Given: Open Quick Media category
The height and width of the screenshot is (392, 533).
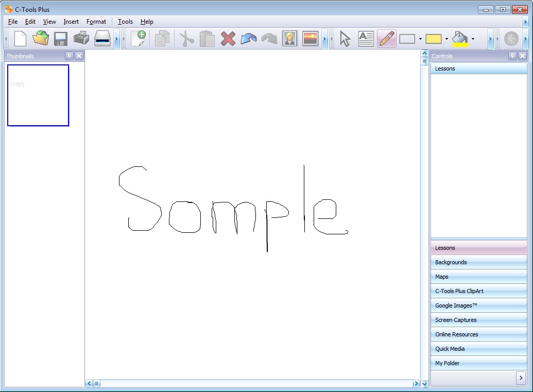Looking at the screenshot, I should 478,349.
